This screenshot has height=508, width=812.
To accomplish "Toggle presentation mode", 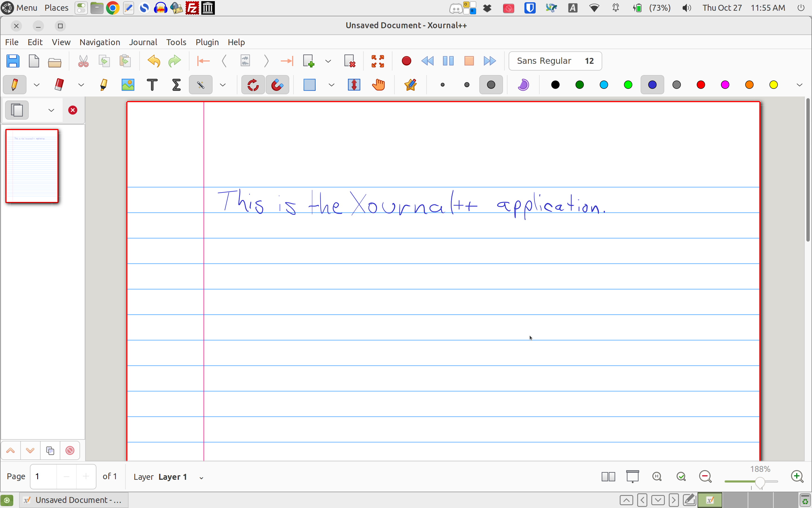I will click(x=632, y=476).
